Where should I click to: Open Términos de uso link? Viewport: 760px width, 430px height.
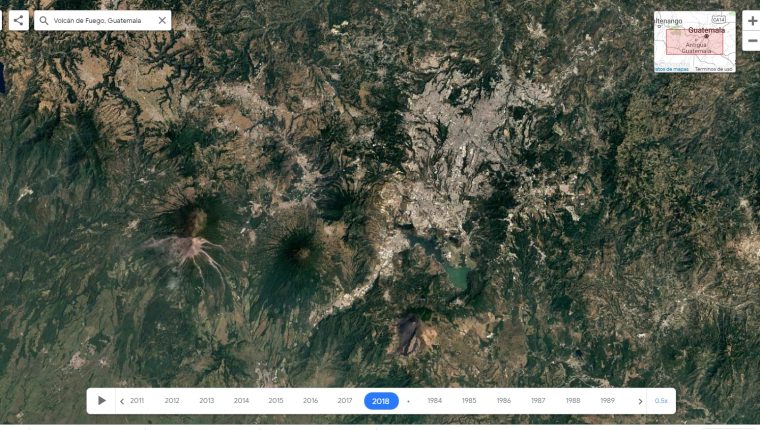pyautogui.click(x=714, y=69)
